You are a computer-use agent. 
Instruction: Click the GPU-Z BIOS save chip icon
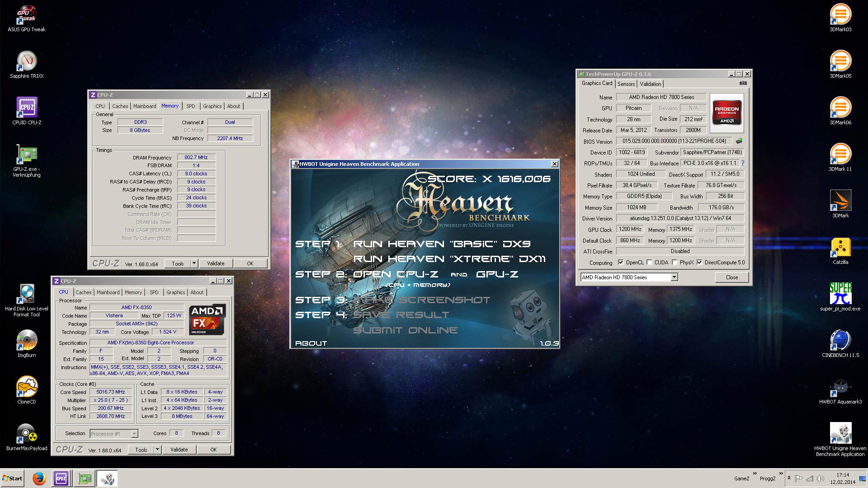click(x=739, y=141)
